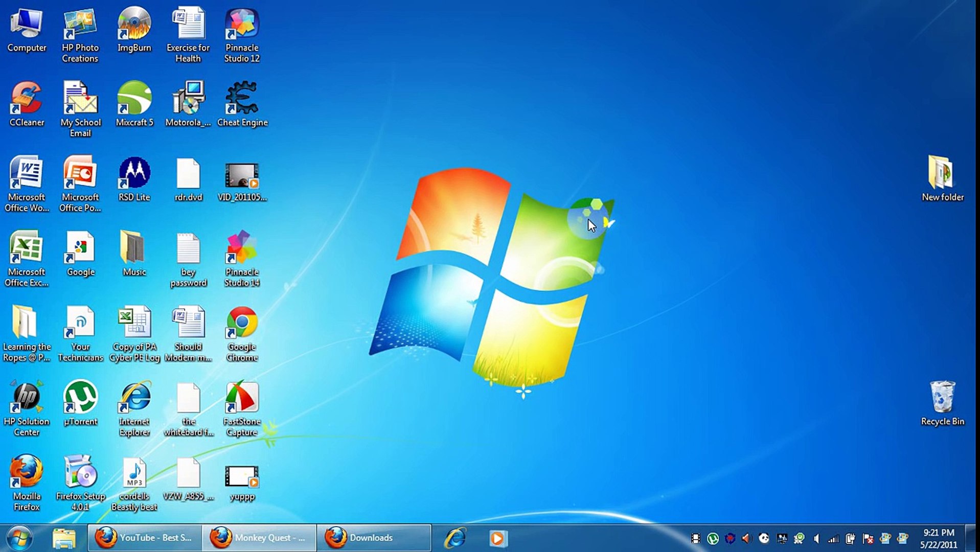Open the Windows Start menu

pyautogui.click(x=19, y=538)
